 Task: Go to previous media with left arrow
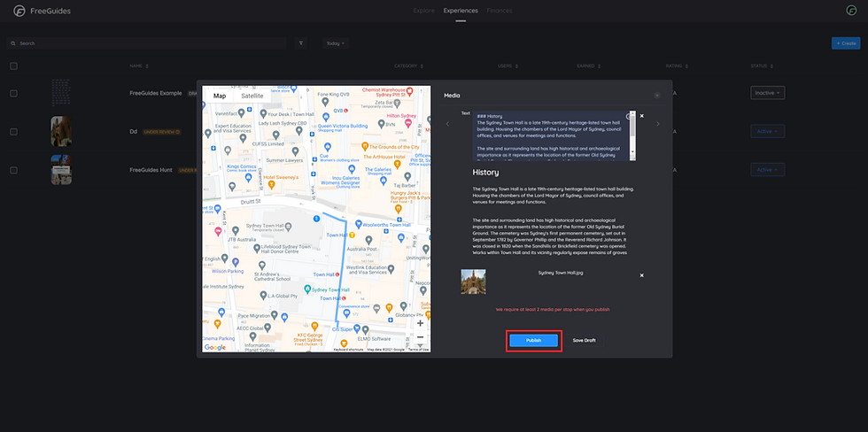pos(448,124)
